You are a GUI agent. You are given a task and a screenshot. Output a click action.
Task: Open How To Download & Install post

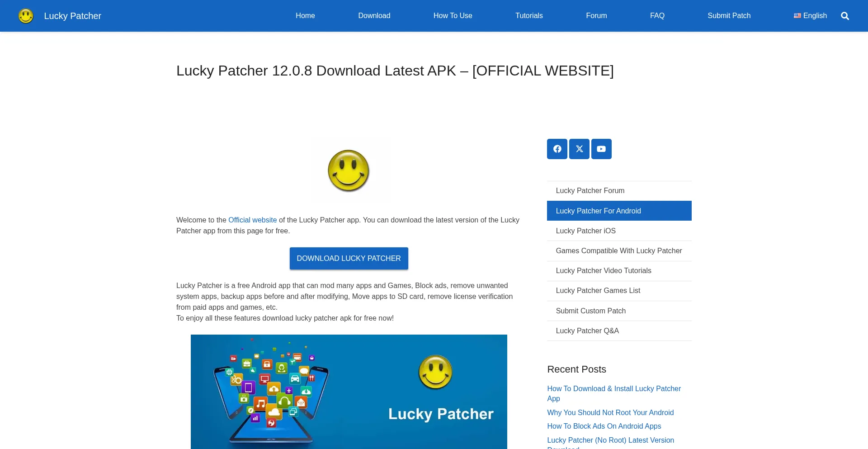pos(613,393)
